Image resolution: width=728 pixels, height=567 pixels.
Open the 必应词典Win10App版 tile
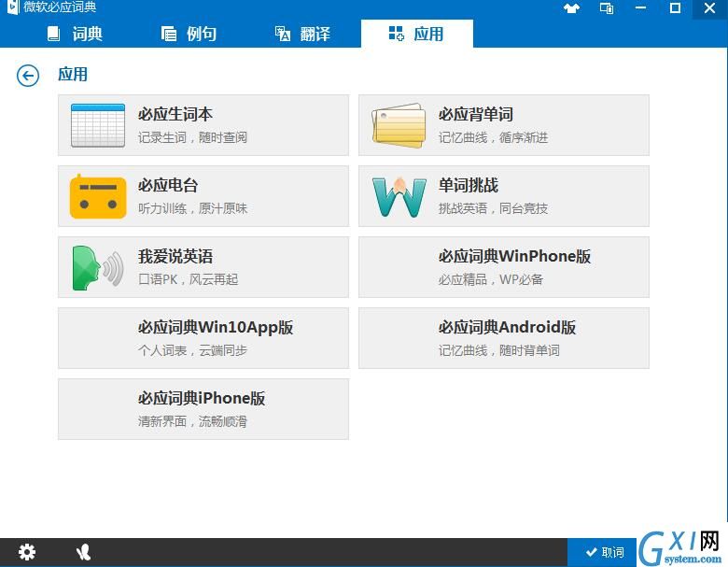[x=203, y=338]
